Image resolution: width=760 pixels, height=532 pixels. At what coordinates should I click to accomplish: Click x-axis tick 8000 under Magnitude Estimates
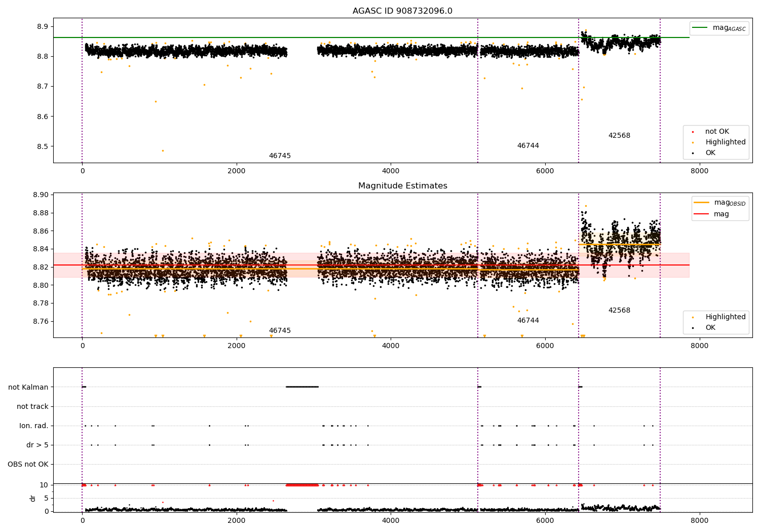pyautogui.click(x=700, y=346)
